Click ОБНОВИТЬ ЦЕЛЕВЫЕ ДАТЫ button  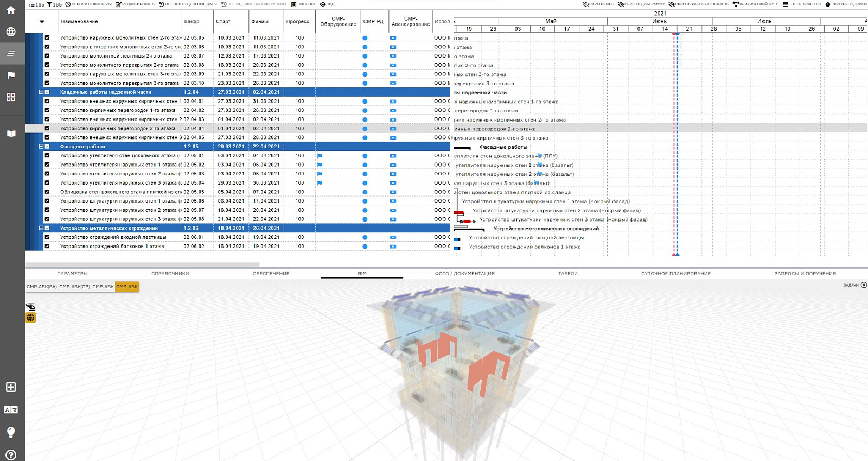pos(188,4)
